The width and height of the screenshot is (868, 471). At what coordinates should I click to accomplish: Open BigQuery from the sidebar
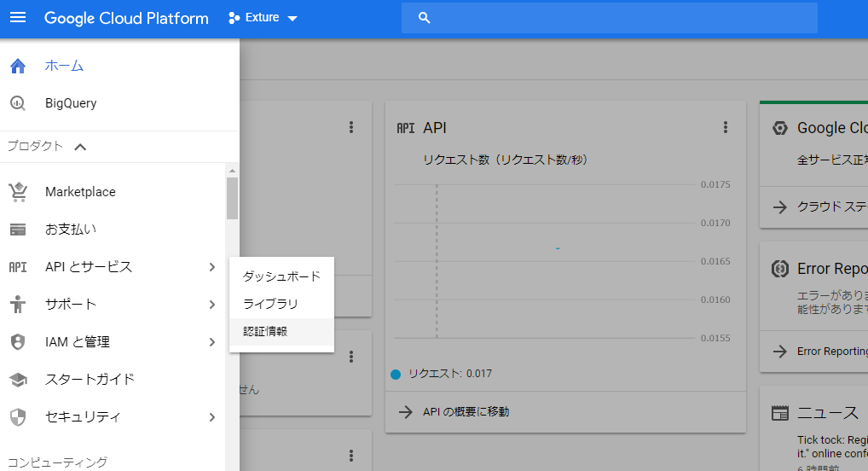pos(71,103)
